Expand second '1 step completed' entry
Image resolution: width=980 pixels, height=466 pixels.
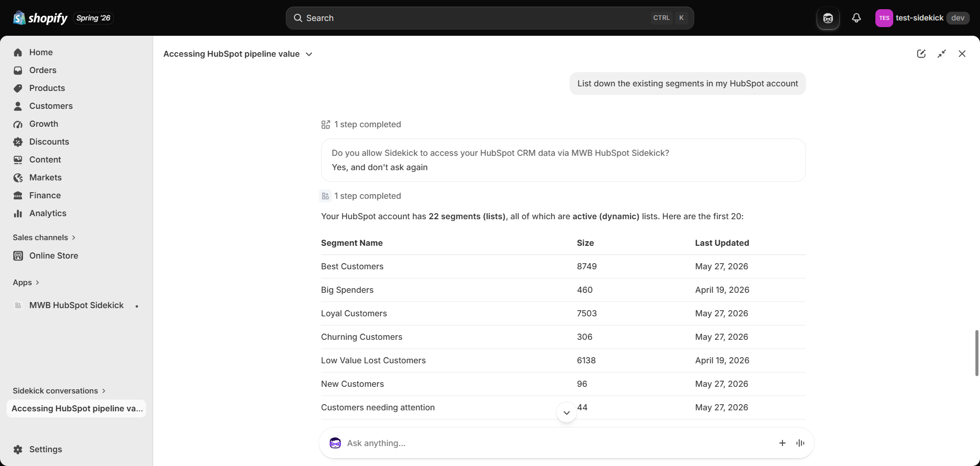click(361, 196)
